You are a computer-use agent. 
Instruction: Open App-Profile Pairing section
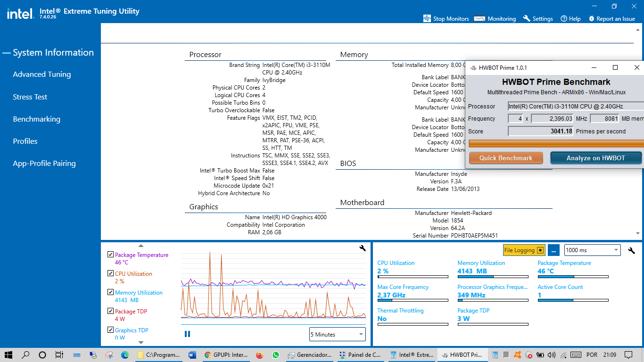click(44, 164)
